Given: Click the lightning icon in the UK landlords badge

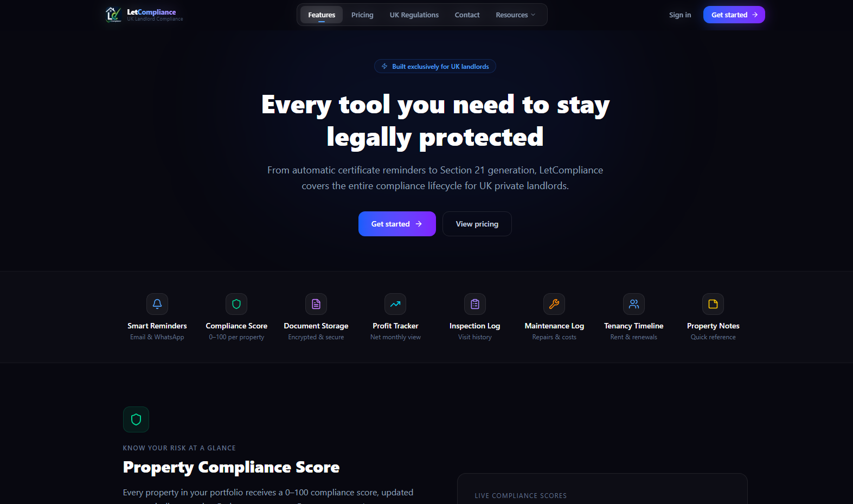Looking at the screenshot, I should point(384,66).
